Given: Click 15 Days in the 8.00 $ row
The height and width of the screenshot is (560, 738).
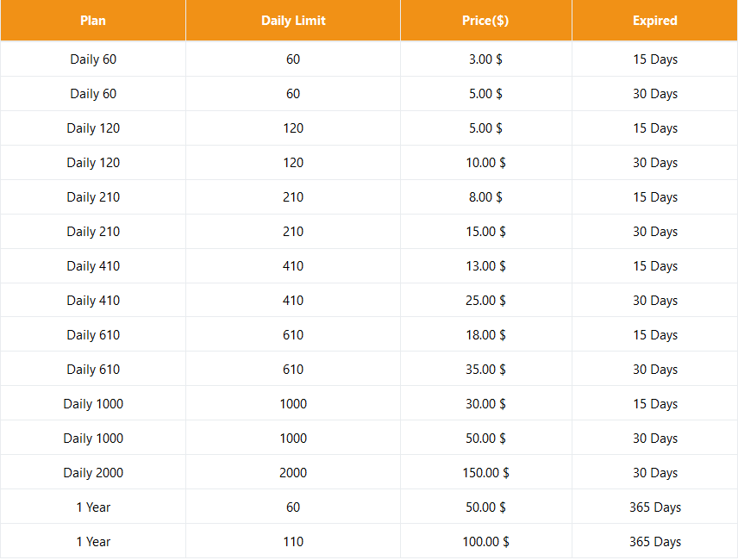Looking at the screenshot, I should [655, 197].
